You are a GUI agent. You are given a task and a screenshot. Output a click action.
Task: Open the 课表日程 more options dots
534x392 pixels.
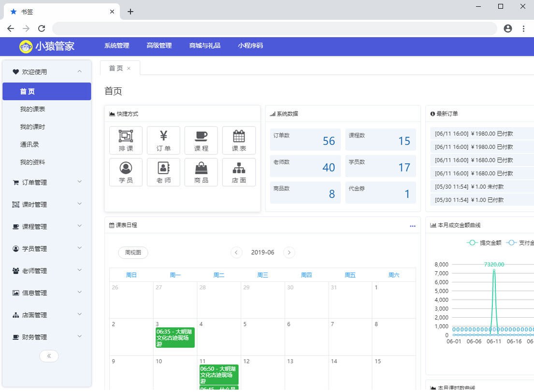coord(412,226)
